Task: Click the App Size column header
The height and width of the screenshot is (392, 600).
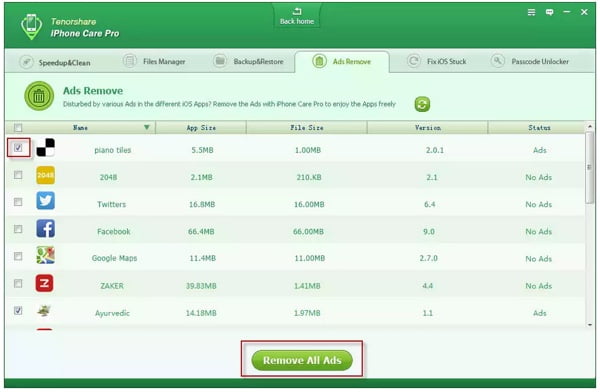Action: (x=201, y=127)
